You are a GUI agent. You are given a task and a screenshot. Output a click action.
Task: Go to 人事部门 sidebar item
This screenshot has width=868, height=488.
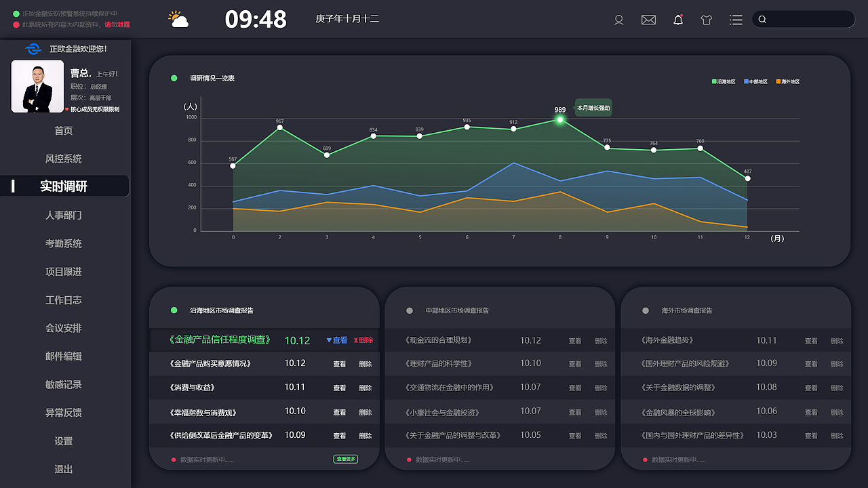point(64,215)
